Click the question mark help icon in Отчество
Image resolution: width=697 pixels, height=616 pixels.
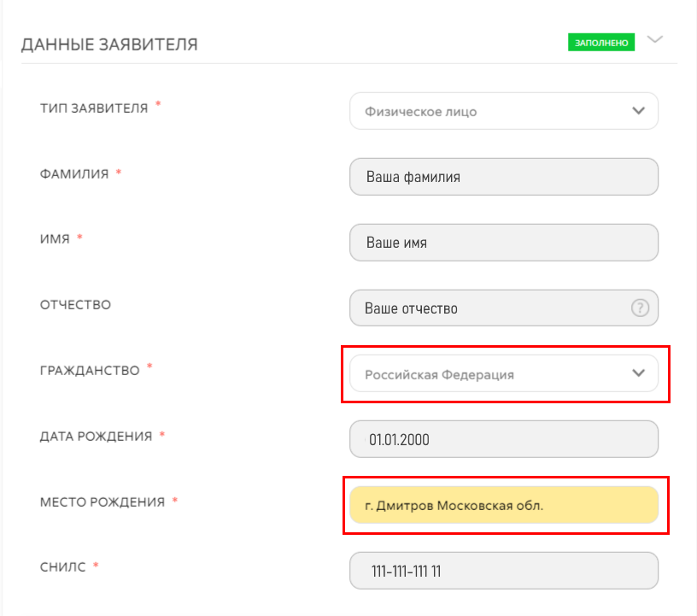[640, 308]
